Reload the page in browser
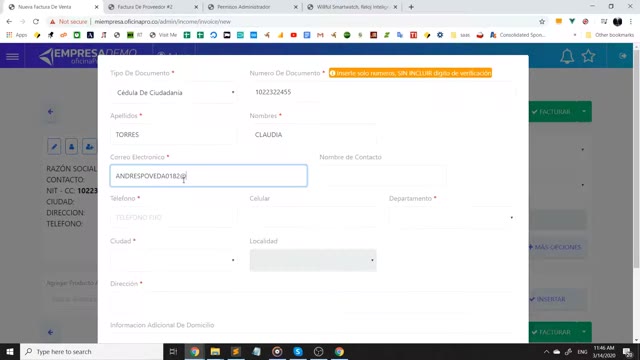640x360 pixels. tap(36, 22)
